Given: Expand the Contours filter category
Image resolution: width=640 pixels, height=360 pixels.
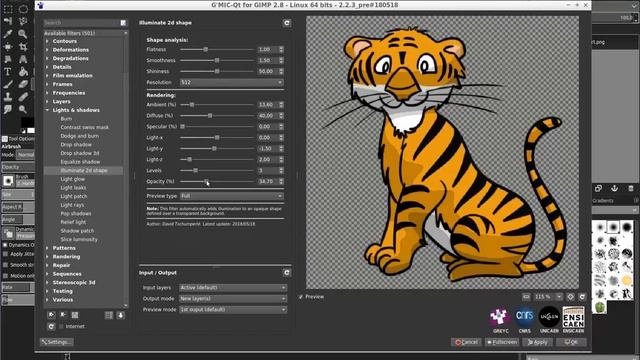Looking at the screenshot, I should click(47, 41).
